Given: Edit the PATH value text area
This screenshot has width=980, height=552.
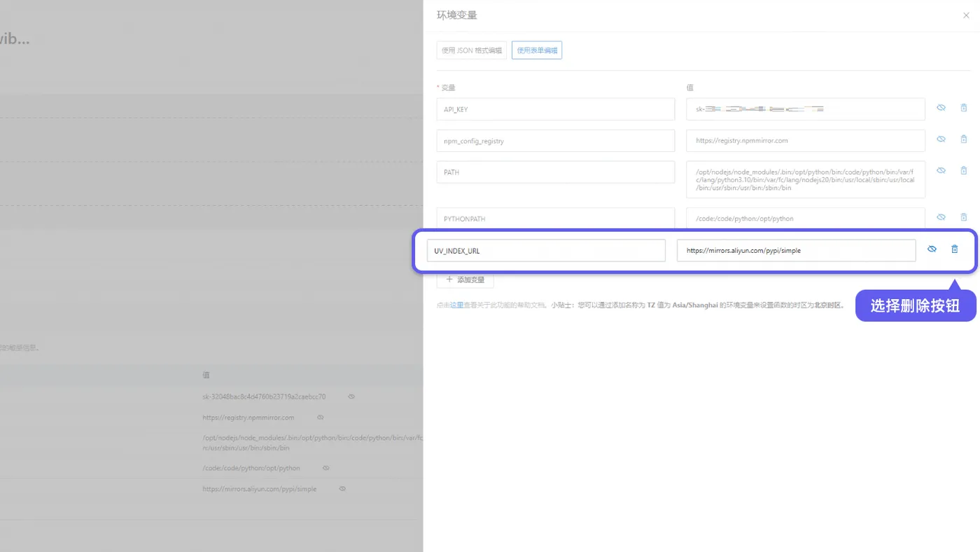Looking at the screenshot, I should (806, 180).
